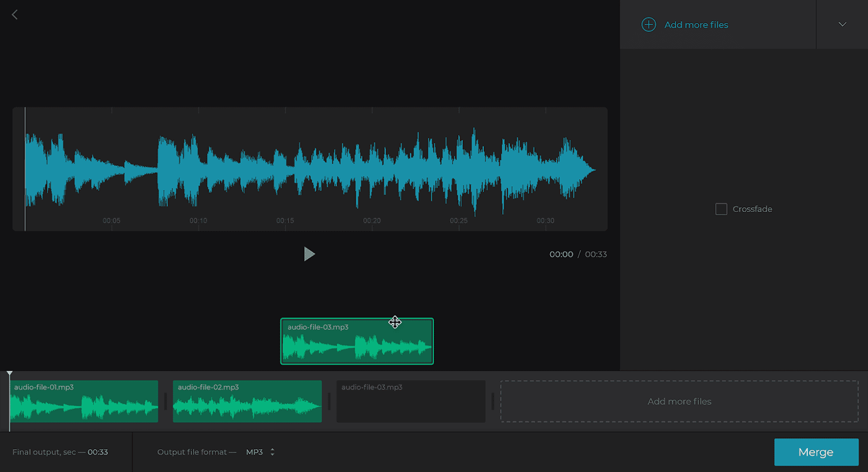Click the move cursor icon on dragged clip
Screen dimensions: 868x472
[395, 322]
